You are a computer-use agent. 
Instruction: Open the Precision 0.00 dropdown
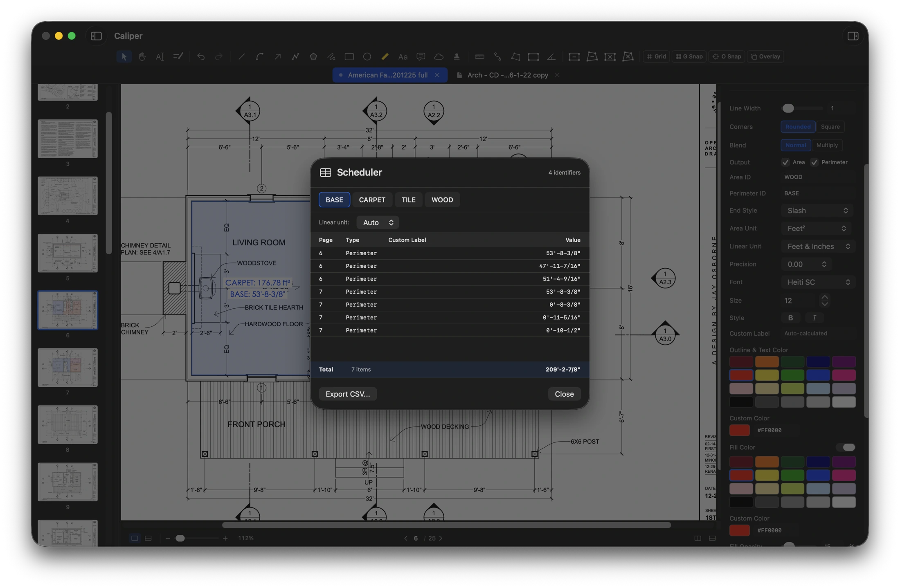click(x=806, y=265)
